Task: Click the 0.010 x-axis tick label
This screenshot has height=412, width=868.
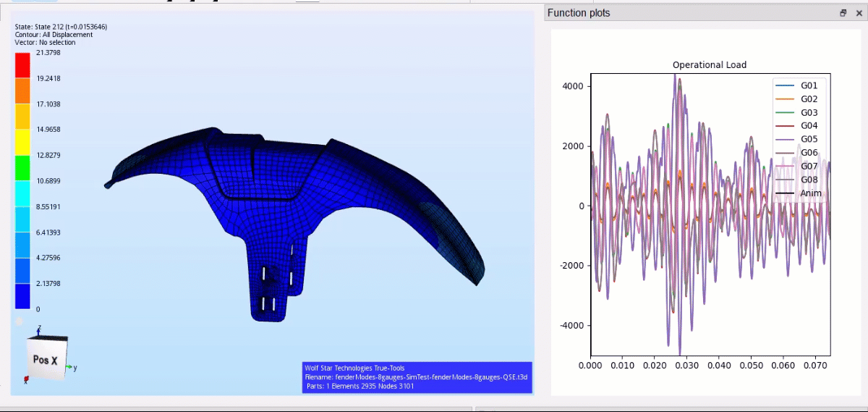Action: click(623, 366)
